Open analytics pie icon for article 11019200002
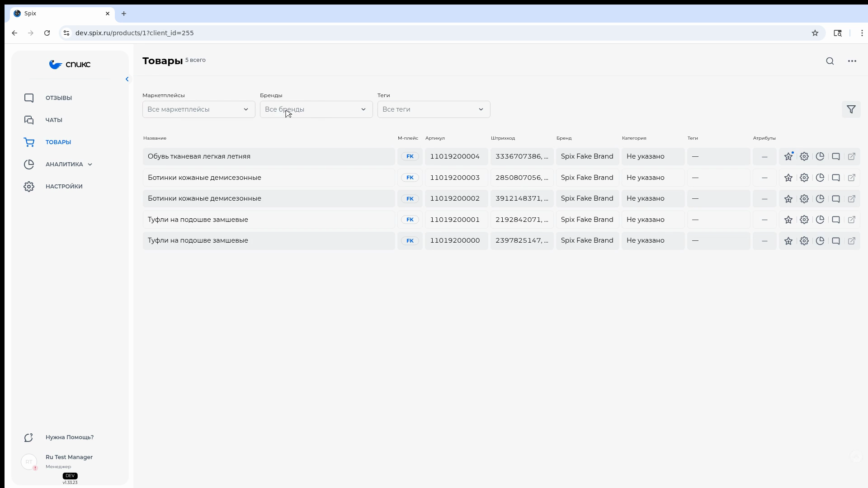Screen dimensions: 868x488 click(820, 199)
